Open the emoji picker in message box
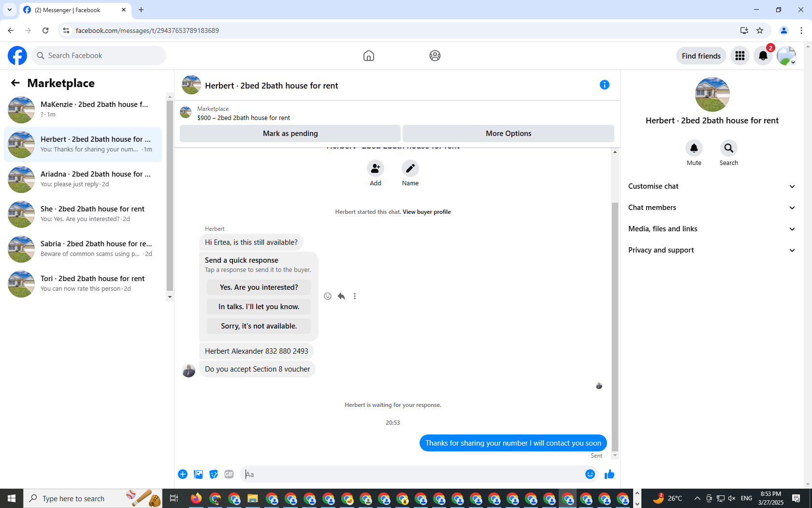This screenshot has height=508, width=812. click(x=590, y=474)
